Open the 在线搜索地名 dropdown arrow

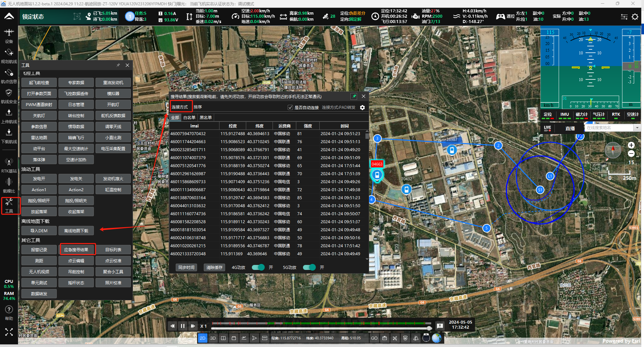(637, 128)
